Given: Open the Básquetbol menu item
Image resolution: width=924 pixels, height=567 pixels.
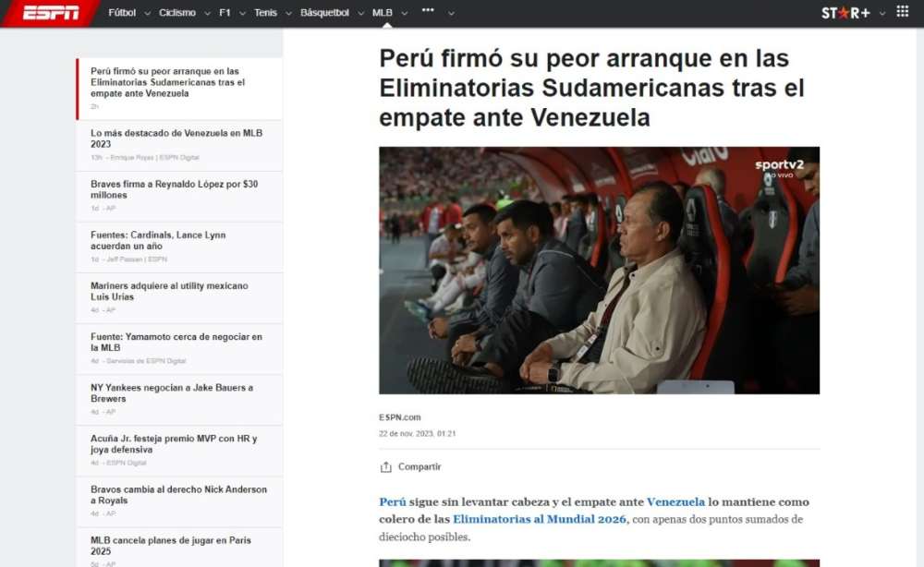Looking at the screenshot, I should 324,12.
